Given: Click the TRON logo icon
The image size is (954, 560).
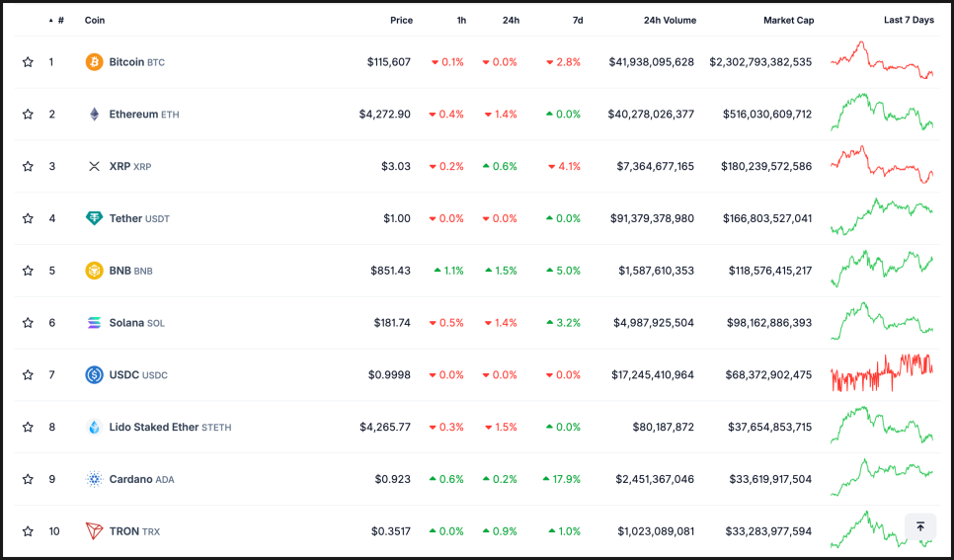Looking at the screenshot, I should point(94,531).
